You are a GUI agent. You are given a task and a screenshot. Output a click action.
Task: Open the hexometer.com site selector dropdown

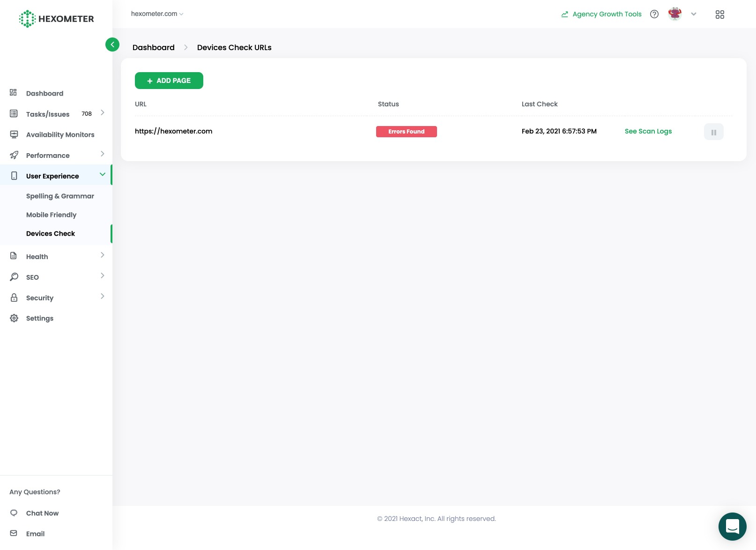point(157,14)
